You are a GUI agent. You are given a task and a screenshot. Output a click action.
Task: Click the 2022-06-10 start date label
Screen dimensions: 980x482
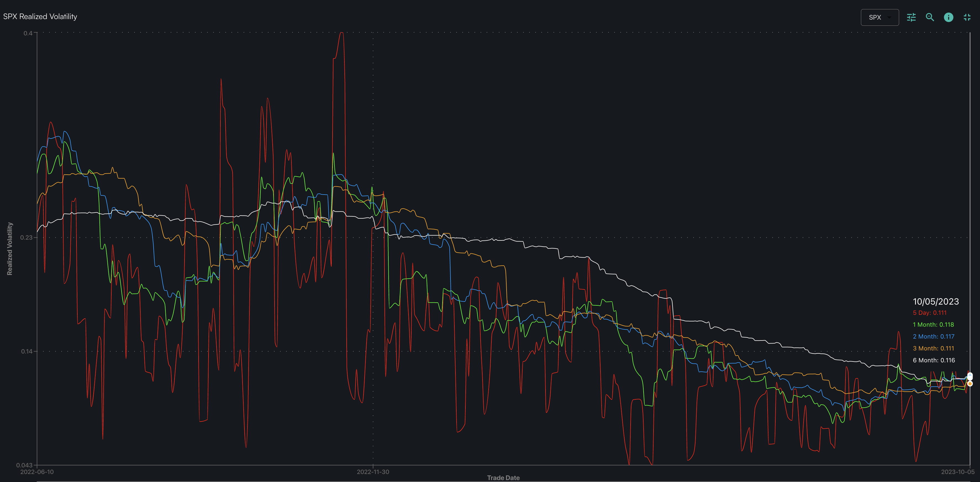[37, 472]
